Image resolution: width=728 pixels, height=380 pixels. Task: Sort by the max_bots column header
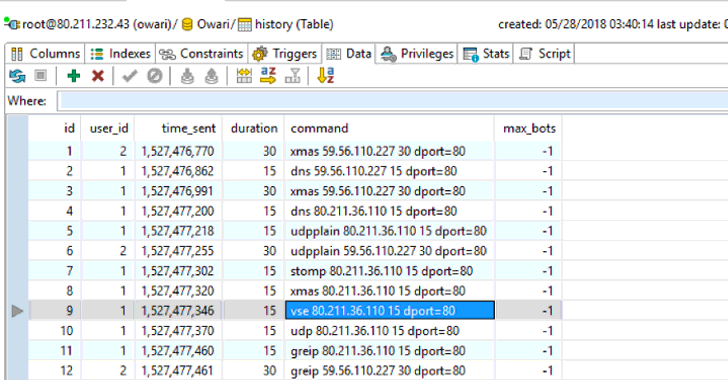(528, 128)
